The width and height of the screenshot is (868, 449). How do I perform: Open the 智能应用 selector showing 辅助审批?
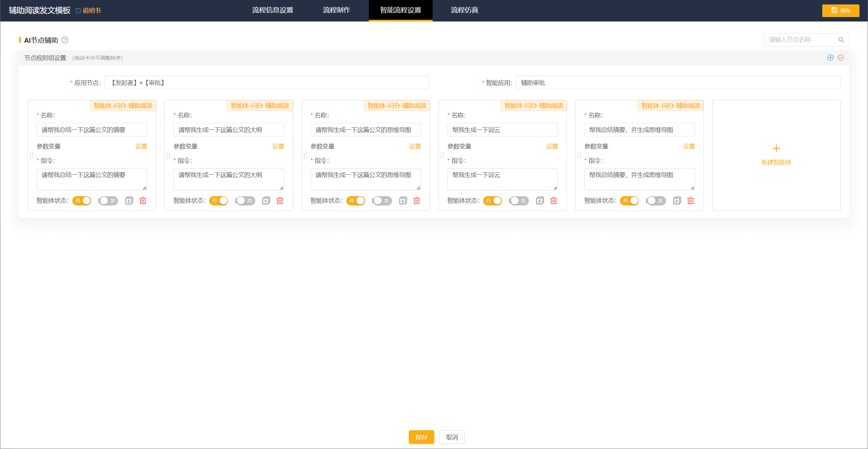[678, 83]
